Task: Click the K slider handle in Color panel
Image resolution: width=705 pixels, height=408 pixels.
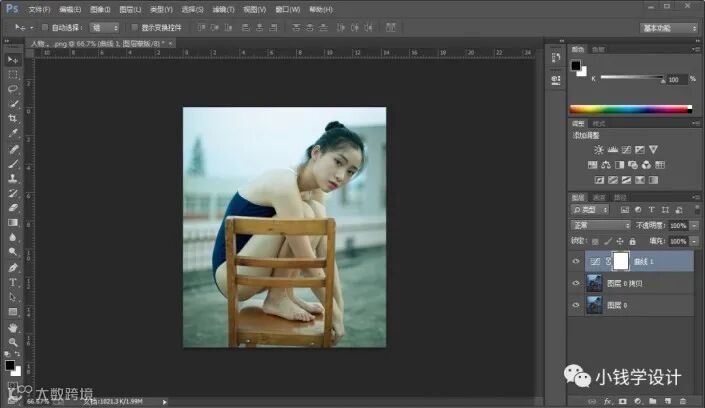Action: pos(663,81)
